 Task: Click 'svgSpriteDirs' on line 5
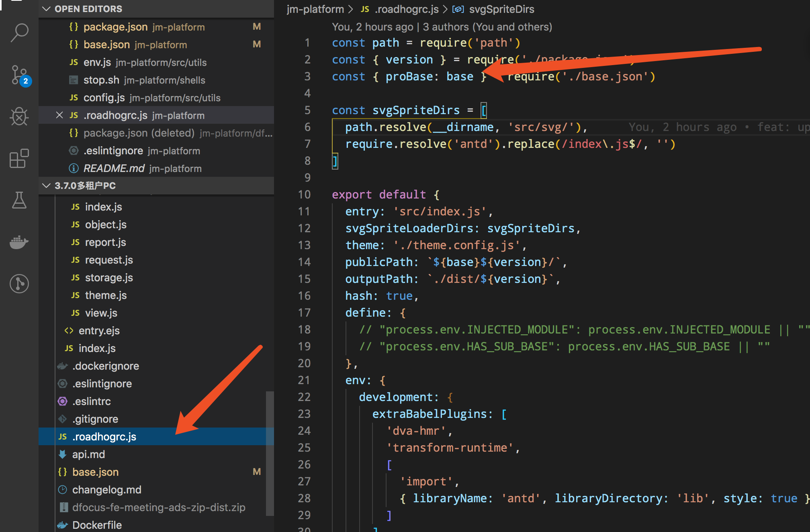coord(416,110)
